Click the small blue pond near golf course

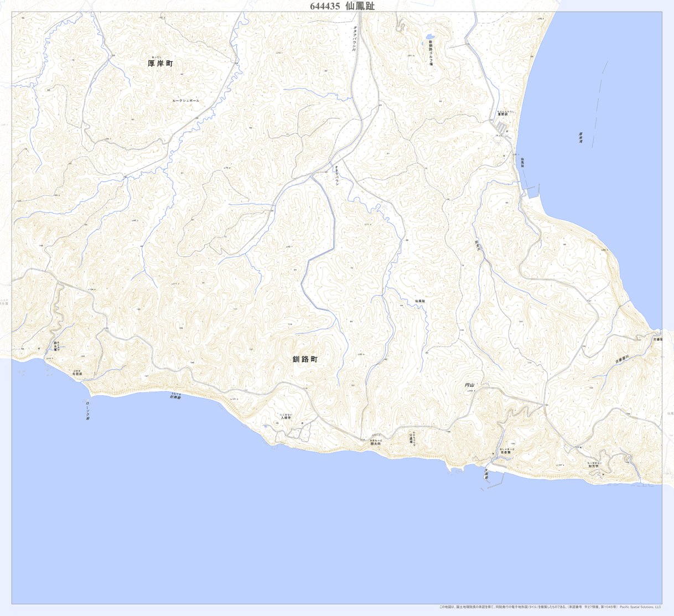tap(429, 40)
